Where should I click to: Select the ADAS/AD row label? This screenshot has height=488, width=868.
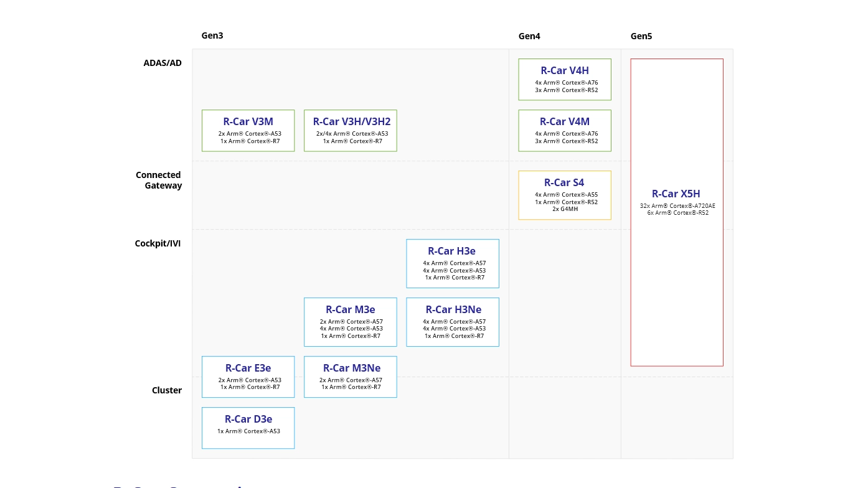point(163,63)
